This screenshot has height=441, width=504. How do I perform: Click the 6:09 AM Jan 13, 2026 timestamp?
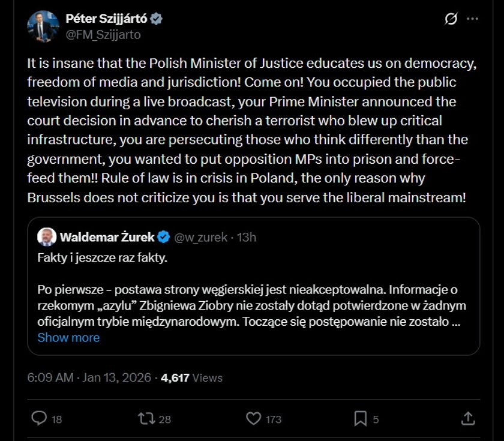coord(89,377)
